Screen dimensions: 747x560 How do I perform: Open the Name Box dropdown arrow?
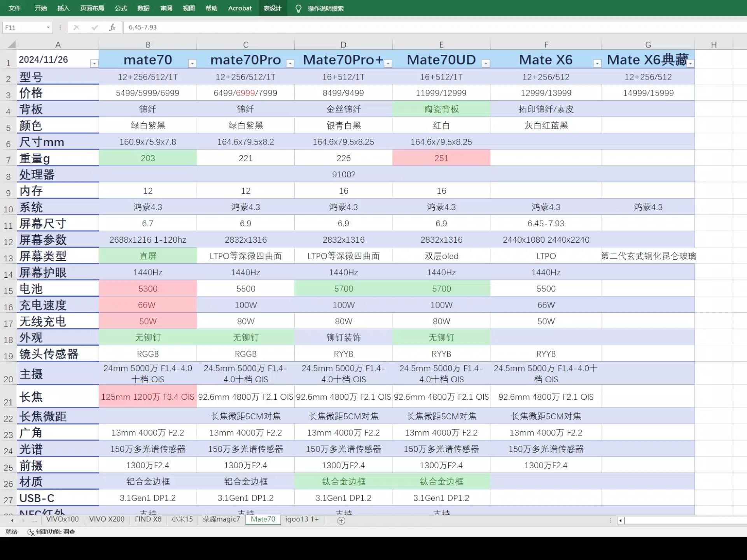tap(48, 27)
